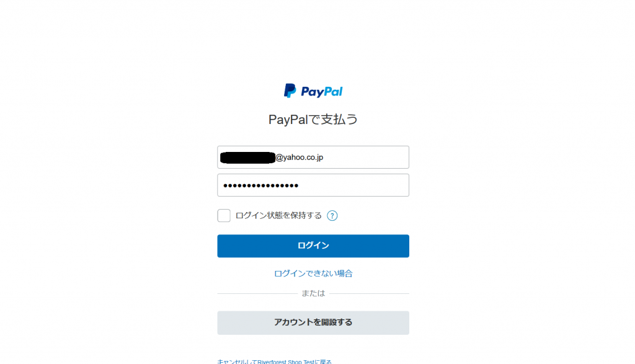Click empty area right of the email text
This screenshot has height=364, width=635.
366,158
